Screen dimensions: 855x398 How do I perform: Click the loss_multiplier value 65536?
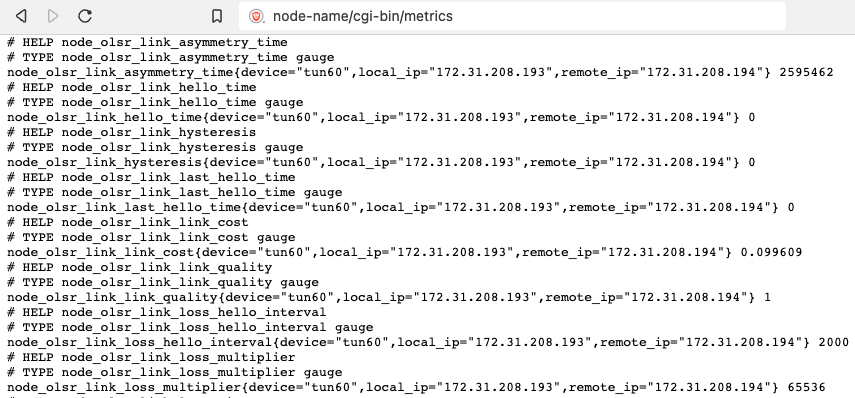(x=806, y=387)
